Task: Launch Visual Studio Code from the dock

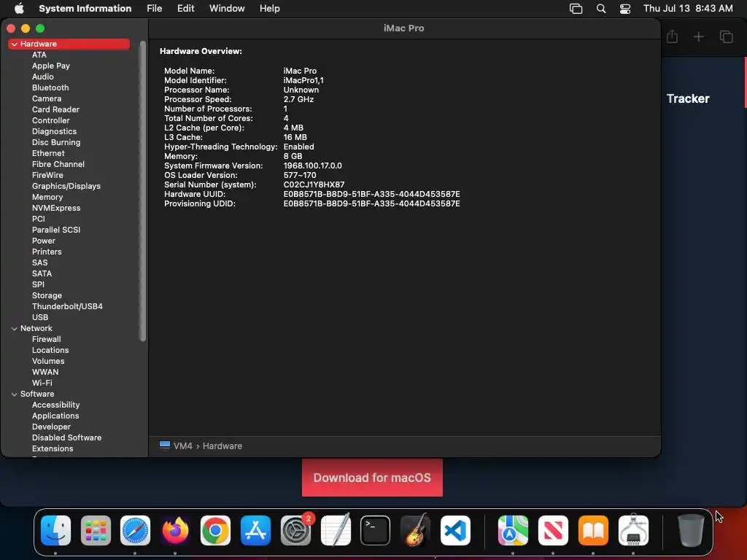Action: tap(455, 530)
